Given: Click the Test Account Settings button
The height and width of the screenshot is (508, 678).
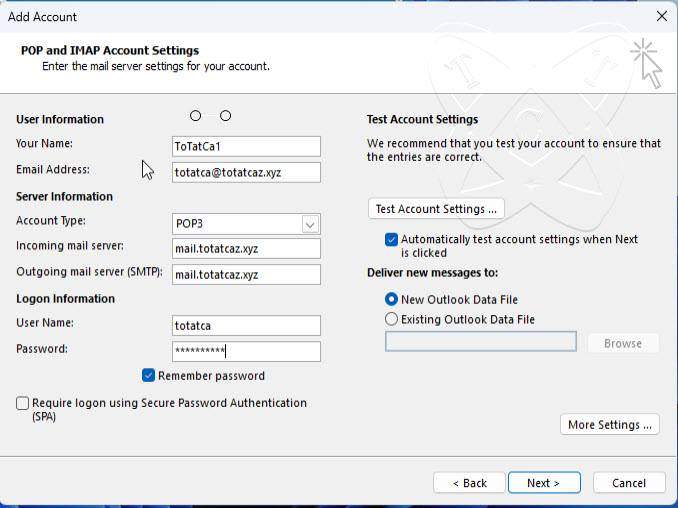Looking at the screenshot, I should [x=436, y=209].
